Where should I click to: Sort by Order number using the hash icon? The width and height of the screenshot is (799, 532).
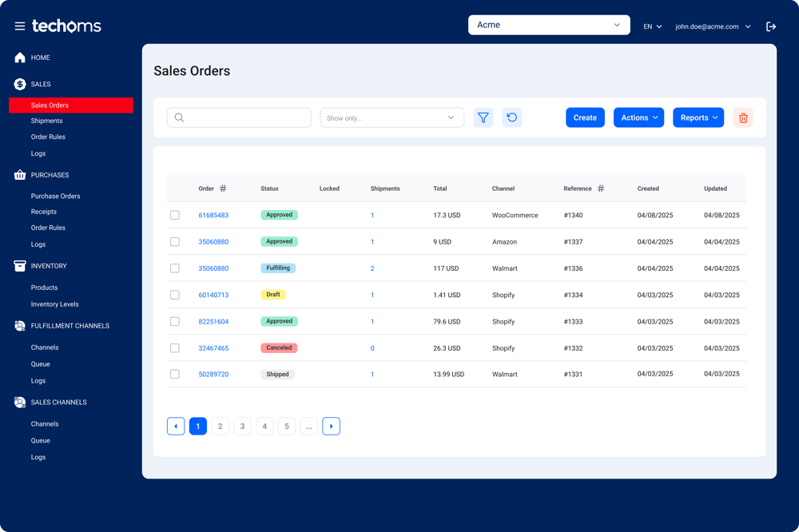pyautogui.click(x=223, y=188)
